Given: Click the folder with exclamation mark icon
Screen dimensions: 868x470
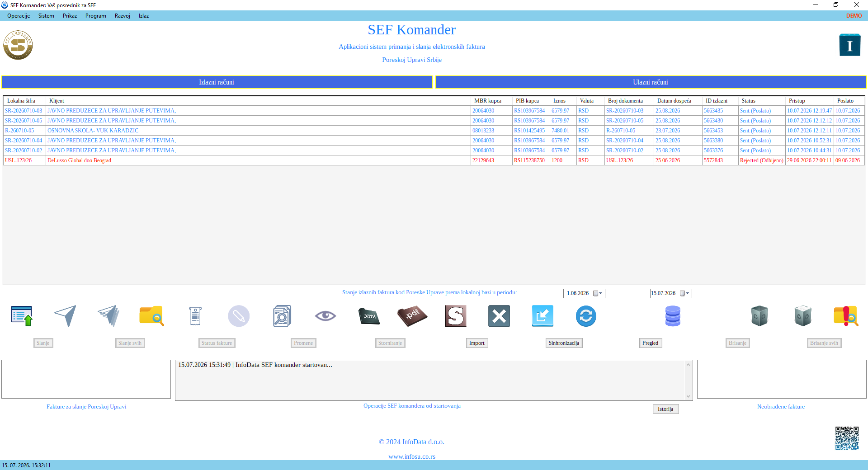Looking at the screenshot, I should pos(846,316).
